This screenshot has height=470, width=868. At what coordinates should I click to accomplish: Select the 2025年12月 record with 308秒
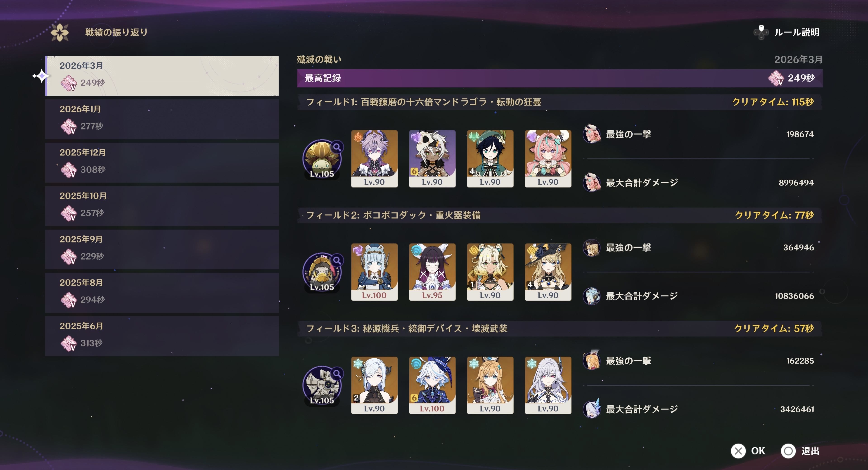point(162,162)
